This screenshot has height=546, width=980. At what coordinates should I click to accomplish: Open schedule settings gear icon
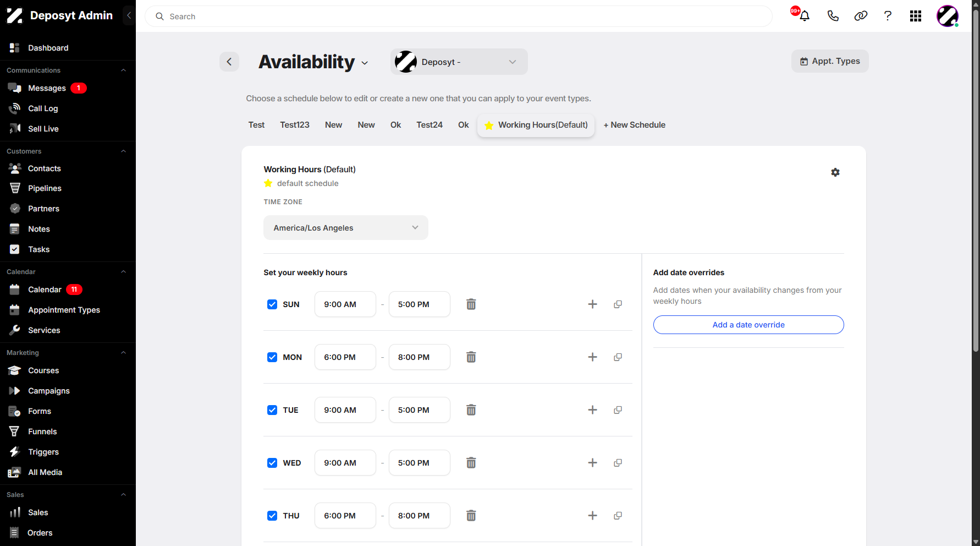pyautogui.click(x=835, y=172)
